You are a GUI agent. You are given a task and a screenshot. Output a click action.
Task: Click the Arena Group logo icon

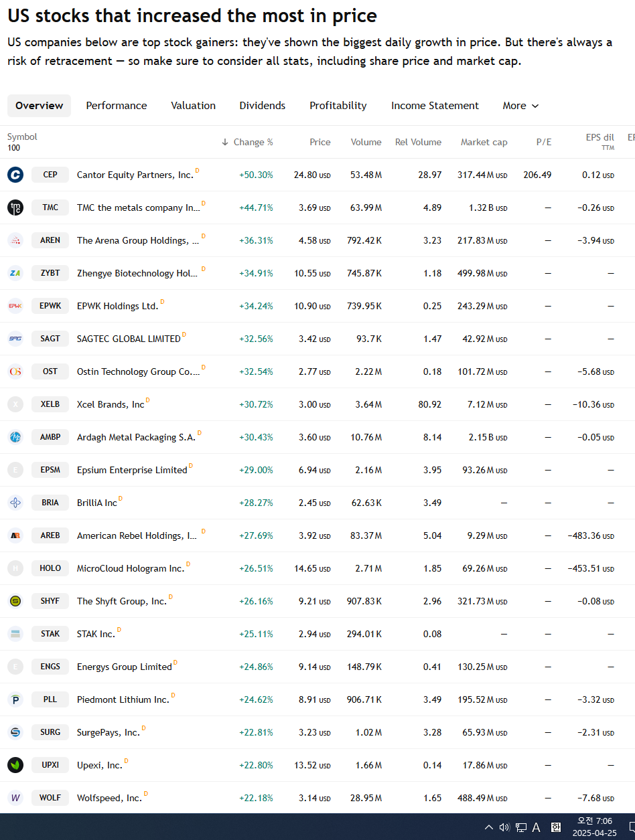click(x=15, y=240)
